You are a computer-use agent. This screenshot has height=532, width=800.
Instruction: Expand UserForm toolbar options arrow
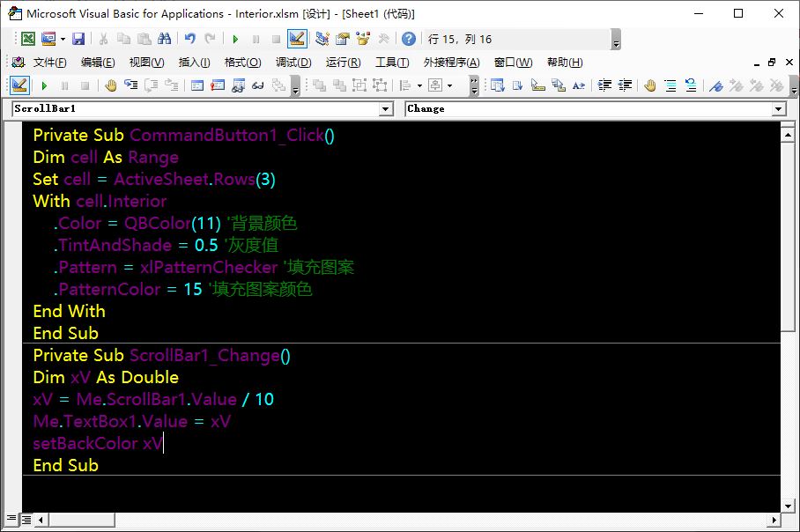pos(474,85)
